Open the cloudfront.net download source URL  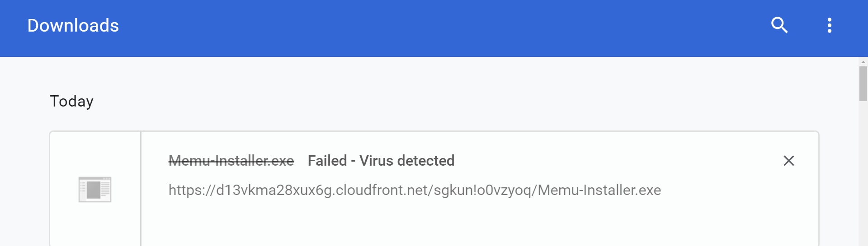[415, 190]
